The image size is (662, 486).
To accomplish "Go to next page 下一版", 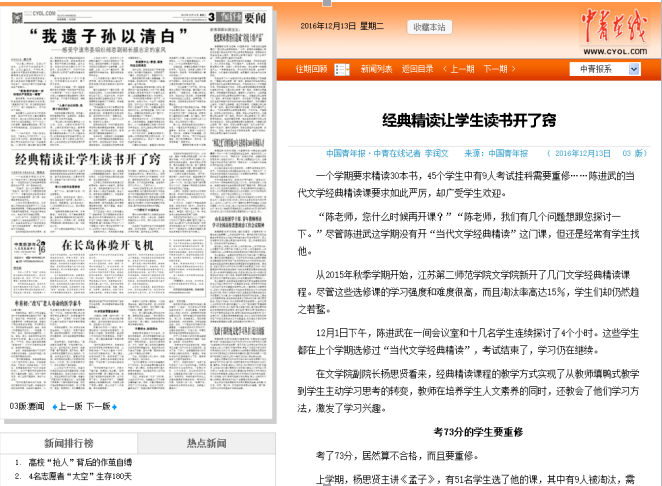I will click(98, 407).
